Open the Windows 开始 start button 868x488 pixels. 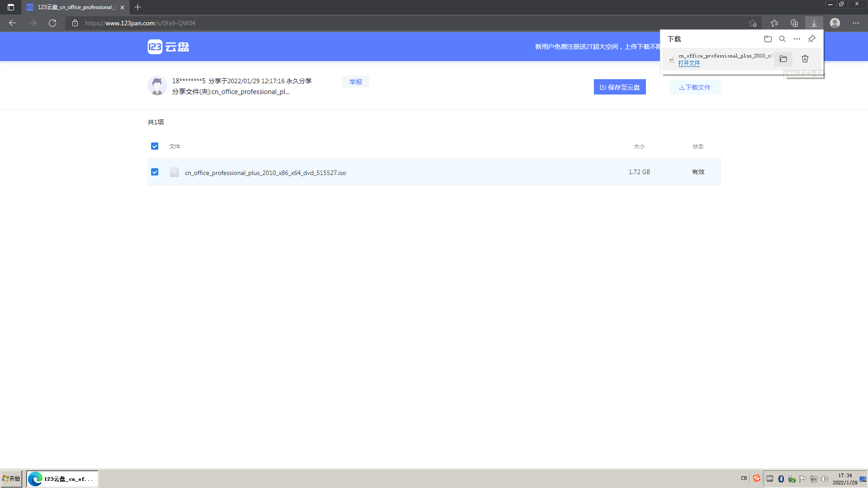tap(11, 479)
